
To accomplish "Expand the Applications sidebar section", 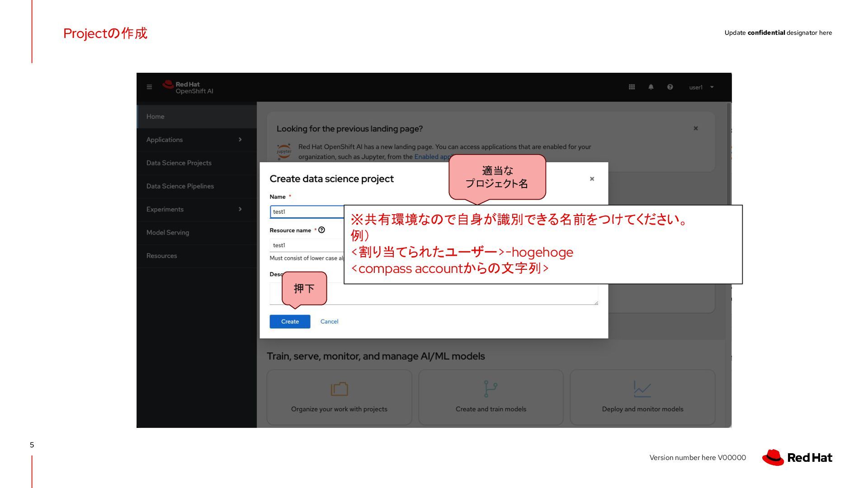I will [197, 140].
